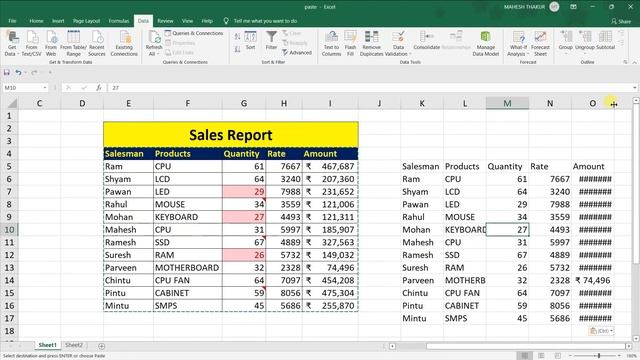Open Manage Data Model
This screenshot has width=640, height=360.
(485, 43)
